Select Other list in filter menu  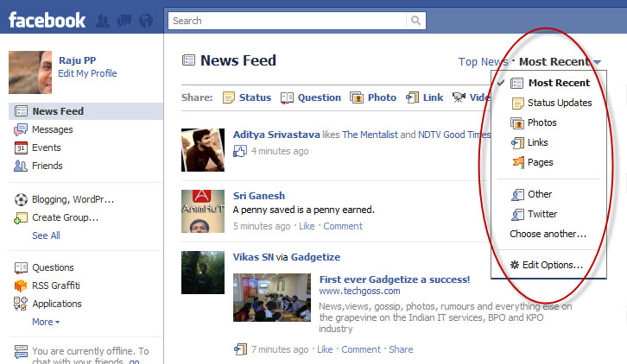coord(540,194)
